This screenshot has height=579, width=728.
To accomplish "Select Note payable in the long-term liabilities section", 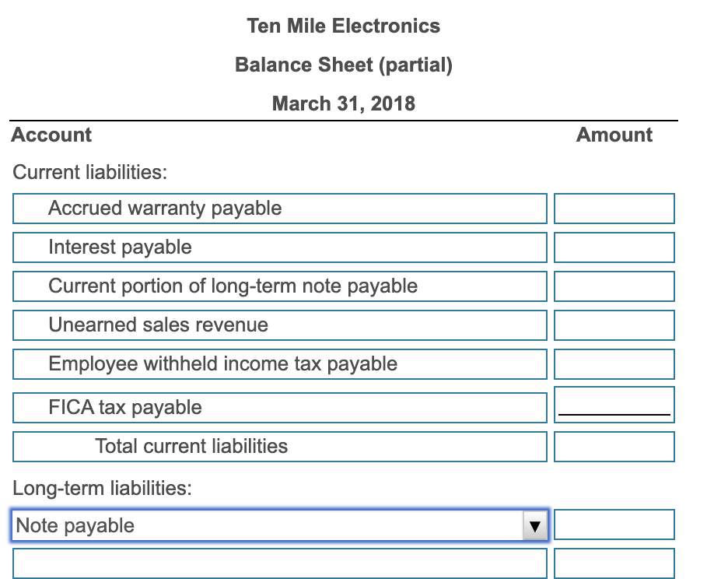I will (264, 525).
